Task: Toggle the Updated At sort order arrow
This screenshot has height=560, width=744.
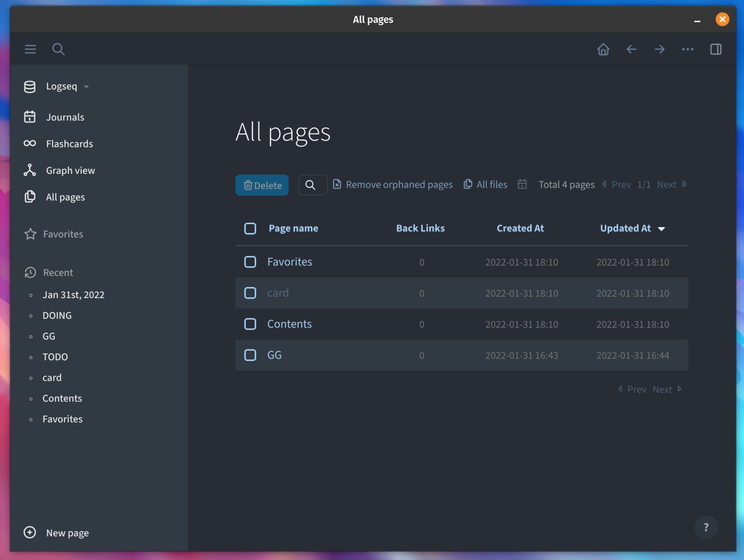Action: [x=662, y=228]
